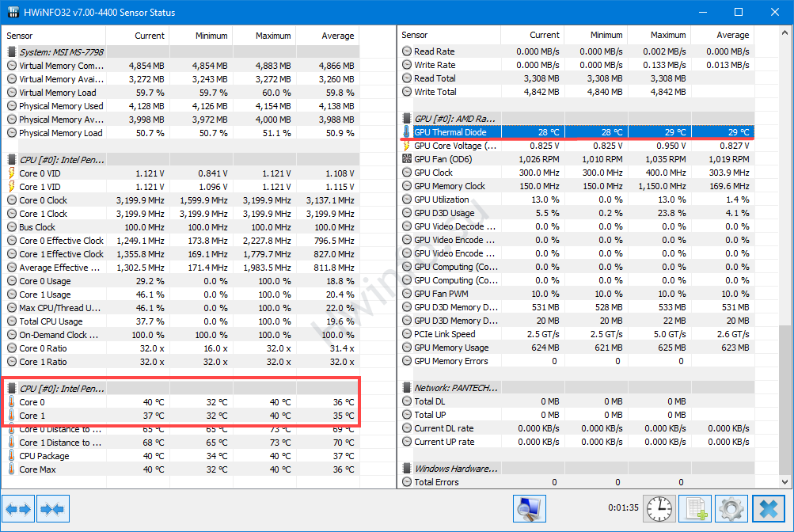This screenshot has width=794, height=532.
Task: Open the remote monitor search icon
Action: 529,509
